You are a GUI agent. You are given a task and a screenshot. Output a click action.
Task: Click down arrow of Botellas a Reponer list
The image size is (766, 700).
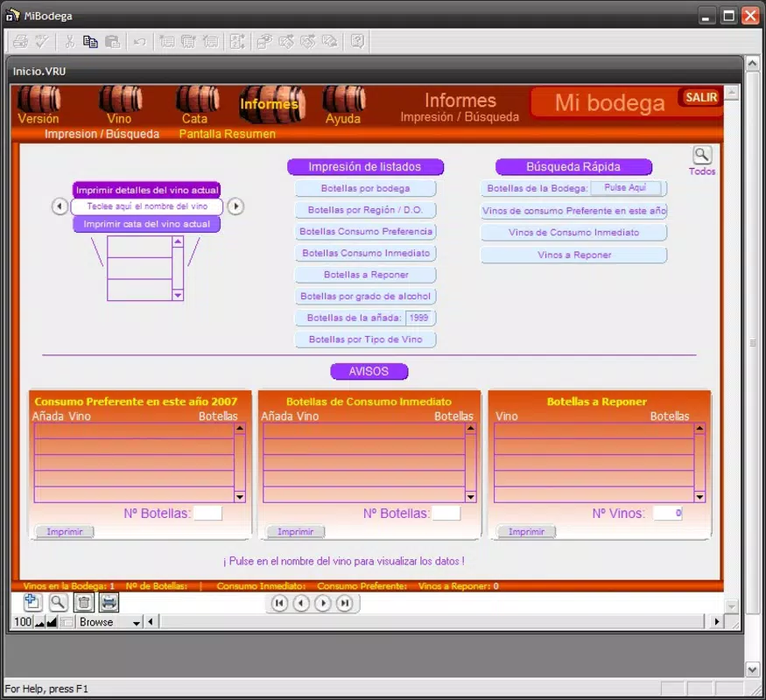[699, 497]
